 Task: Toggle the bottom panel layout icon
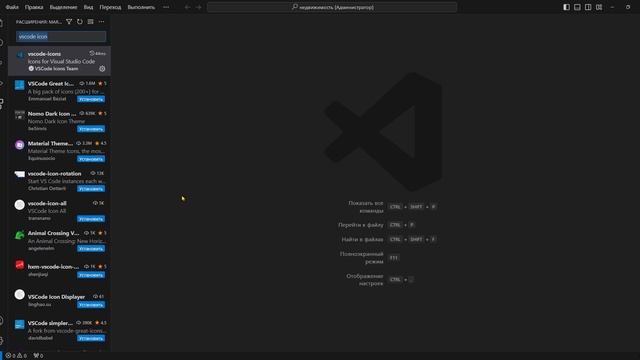(x=577, y=7)
